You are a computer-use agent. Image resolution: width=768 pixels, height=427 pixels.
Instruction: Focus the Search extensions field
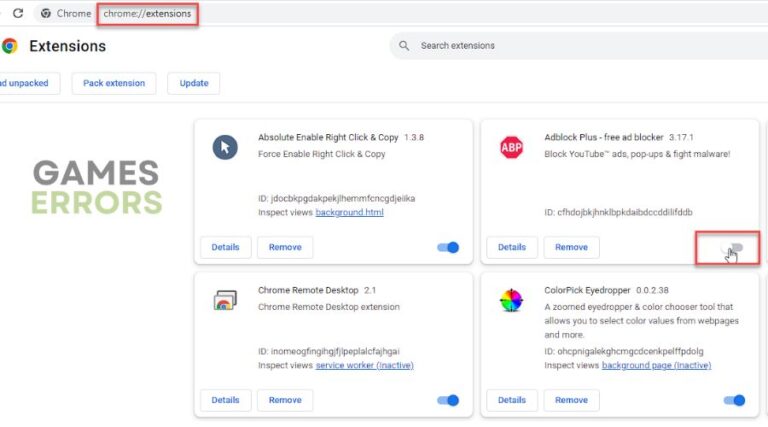click(560, 46)
